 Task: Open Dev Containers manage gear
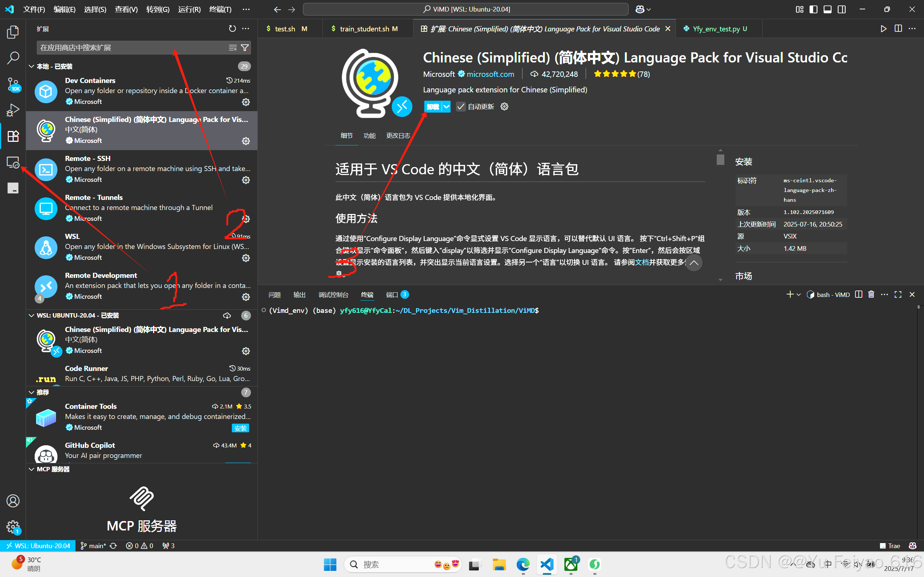point(246,102)
